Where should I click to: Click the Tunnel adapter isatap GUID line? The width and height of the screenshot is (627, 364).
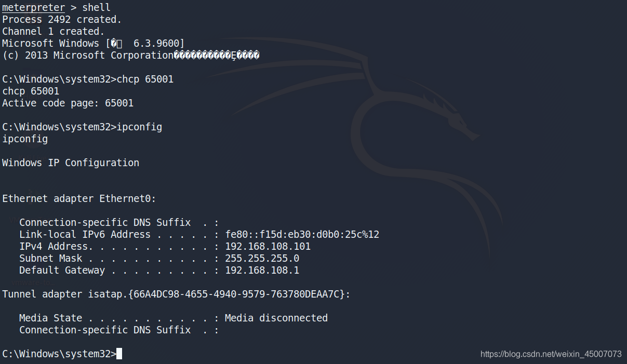tap(176, 294)
